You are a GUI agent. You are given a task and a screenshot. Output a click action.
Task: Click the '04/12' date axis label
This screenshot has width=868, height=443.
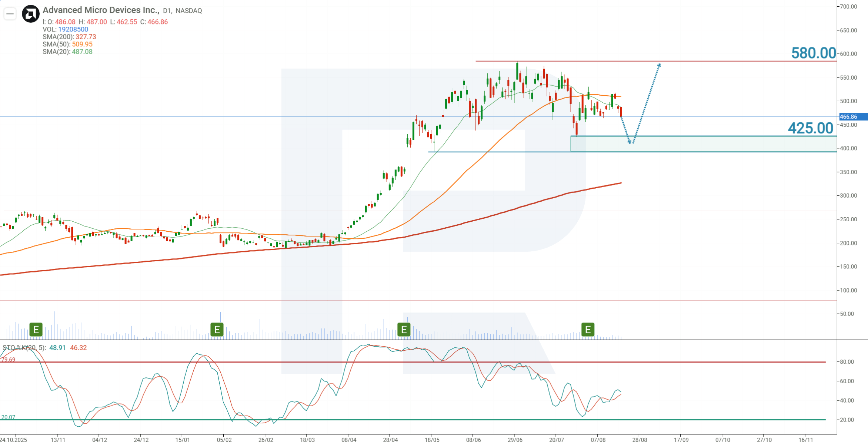tap(100, 440)
